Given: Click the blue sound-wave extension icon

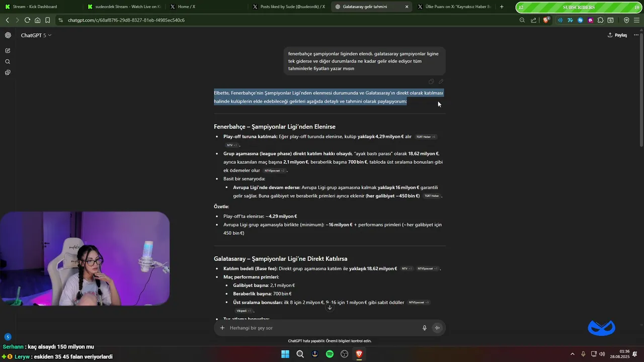Looking at the screenshot, I should 560,20.
